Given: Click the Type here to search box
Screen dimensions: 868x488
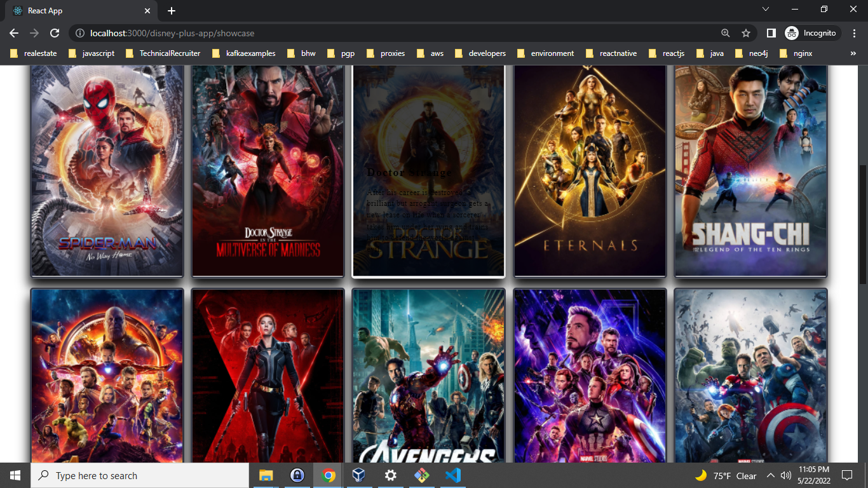Looking at the screenshot, I should click(x=140, y=475).
